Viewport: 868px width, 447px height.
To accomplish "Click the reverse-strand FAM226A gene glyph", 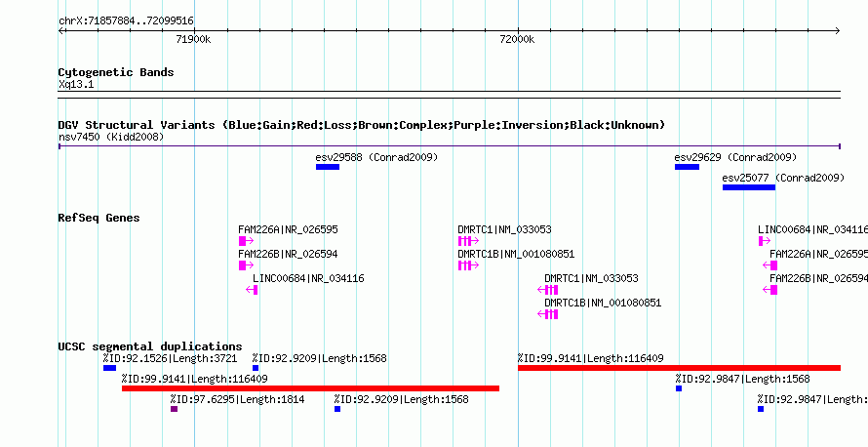I will [x=770, y=265].
